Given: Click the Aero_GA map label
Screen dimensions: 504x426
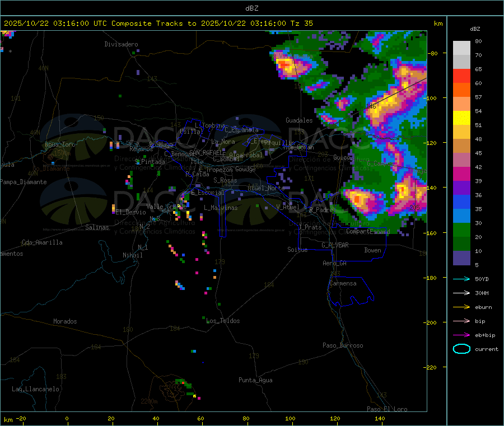Looking at the screenshot, I should (x=334, y=263).
